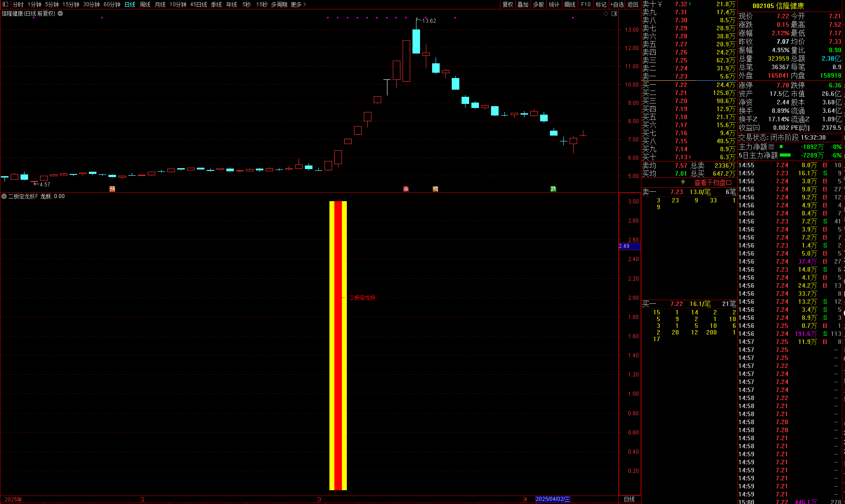Click the 2025/04/02 date marker on timeline

tap(553, 499)
